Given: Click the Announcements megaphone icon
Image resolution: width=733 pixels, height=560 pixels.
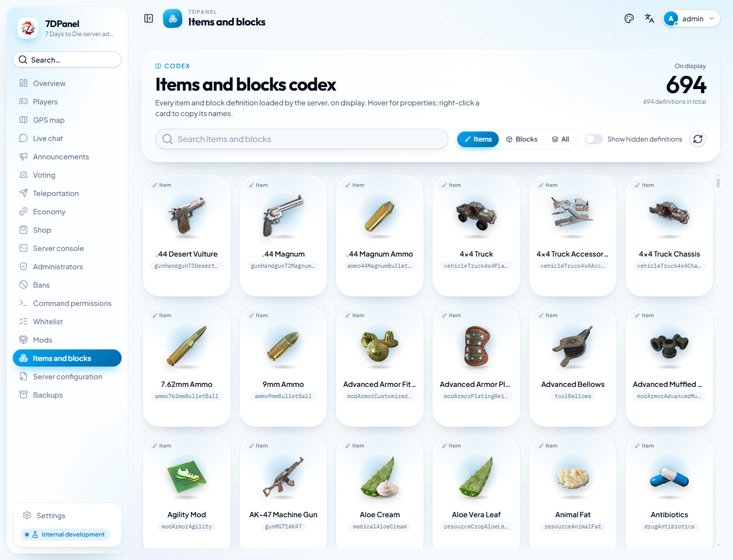Looking at the screenshot, I should pos(23,156).
